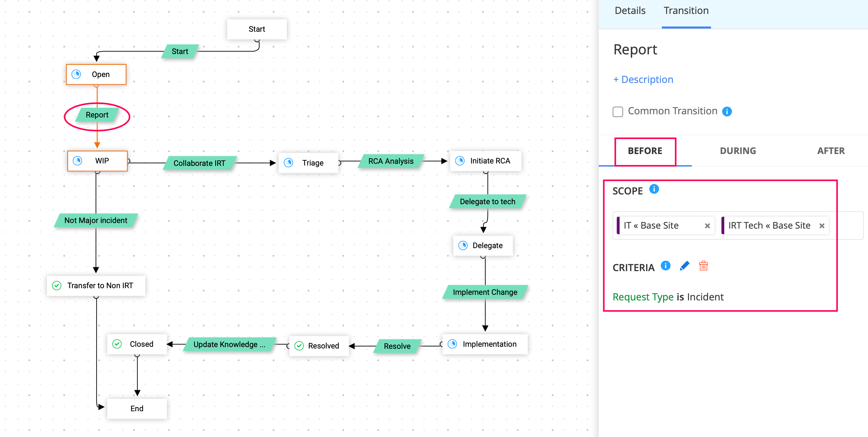Click the + Description link
This screenshot has height=437, width=868.
(643, 79)
